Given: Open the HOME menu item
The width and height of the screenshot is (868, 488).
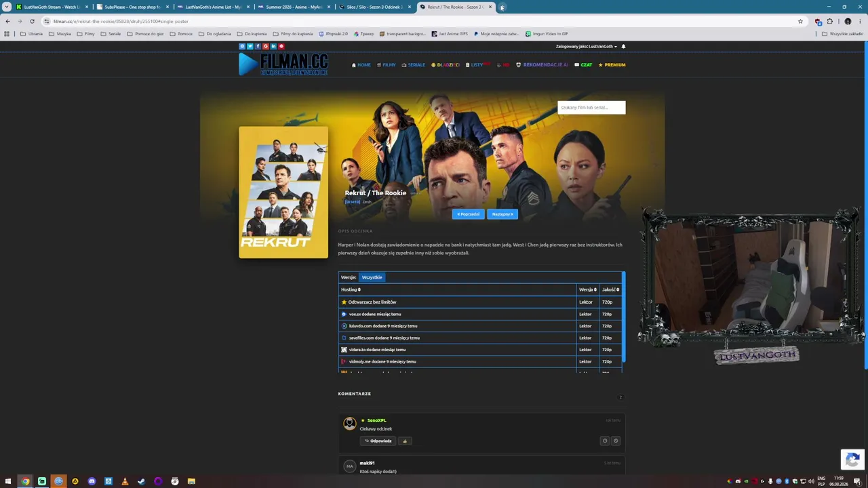Looking at the screenshot, I should point(361,65).
